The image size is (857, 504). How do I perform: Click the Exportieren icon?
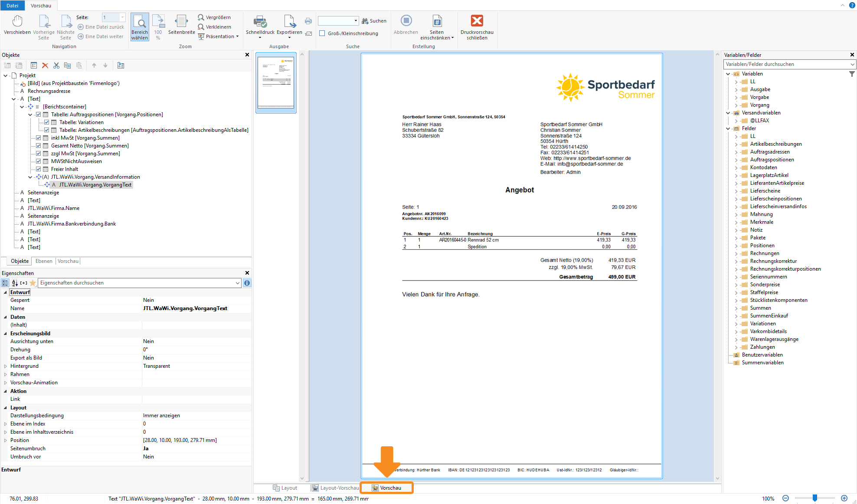(x=289, y=22)
